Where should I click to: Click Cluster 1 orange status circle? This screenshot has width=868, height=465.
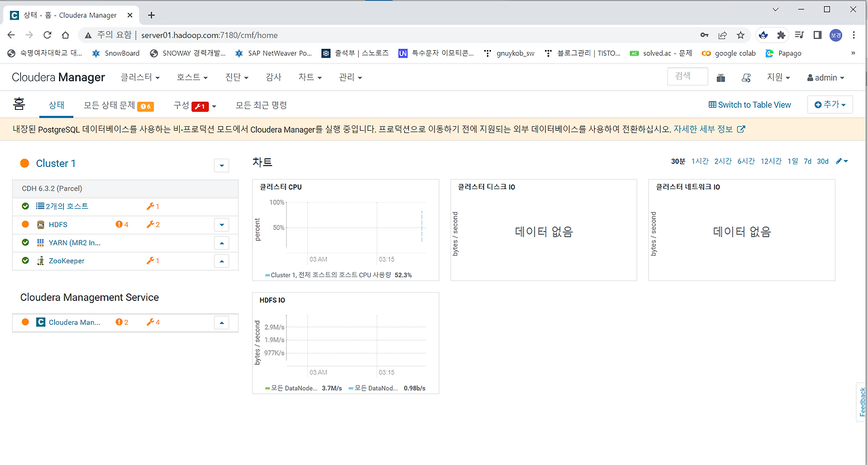(25, 163)
